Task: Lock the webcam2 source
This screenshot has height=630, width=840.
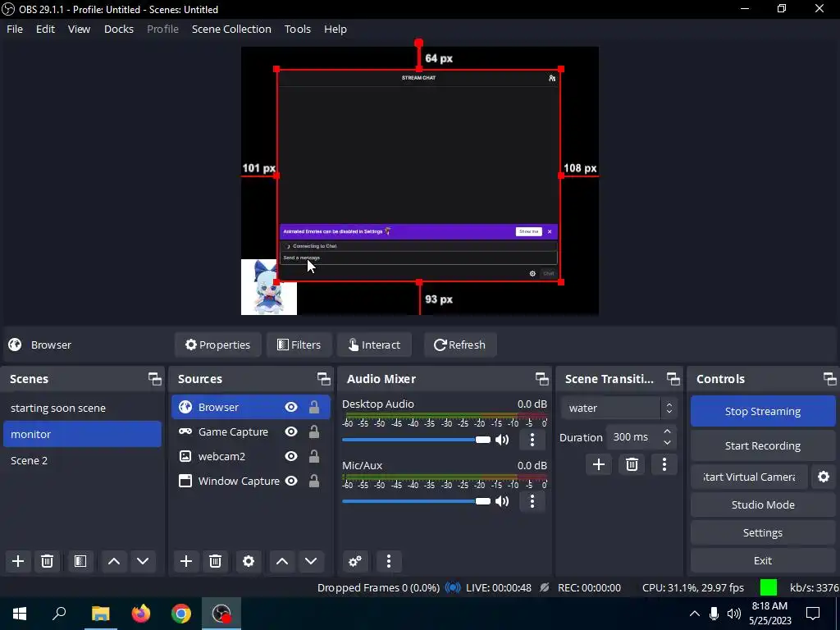Action: pos(314,456)
